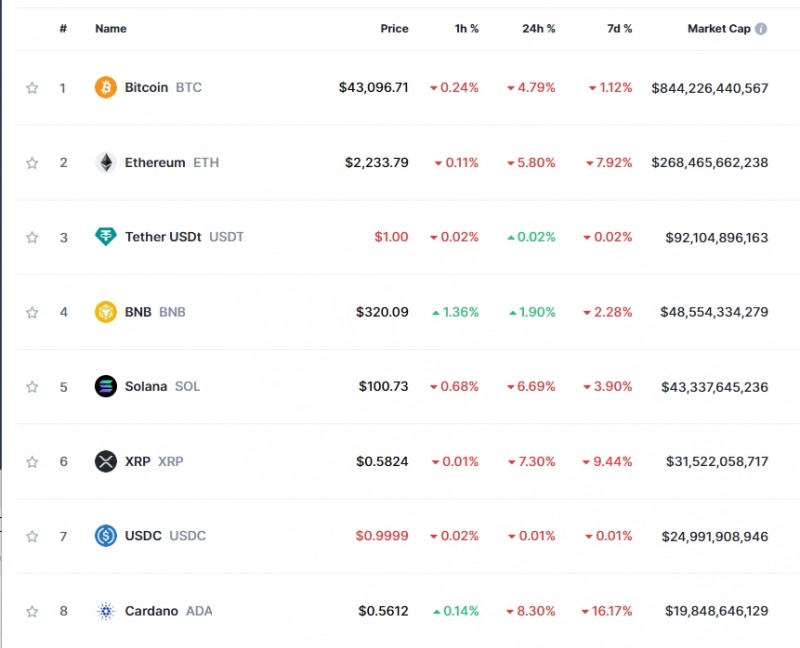Favorite Bitcoin using its star icon
This screenshot has width=800, height=648.
tap(31, 87)
